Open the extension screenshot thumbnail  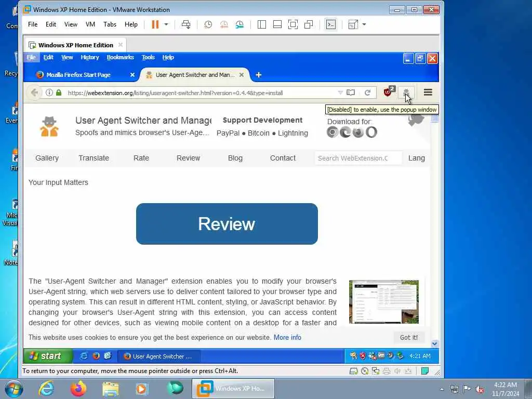(384, 302)
